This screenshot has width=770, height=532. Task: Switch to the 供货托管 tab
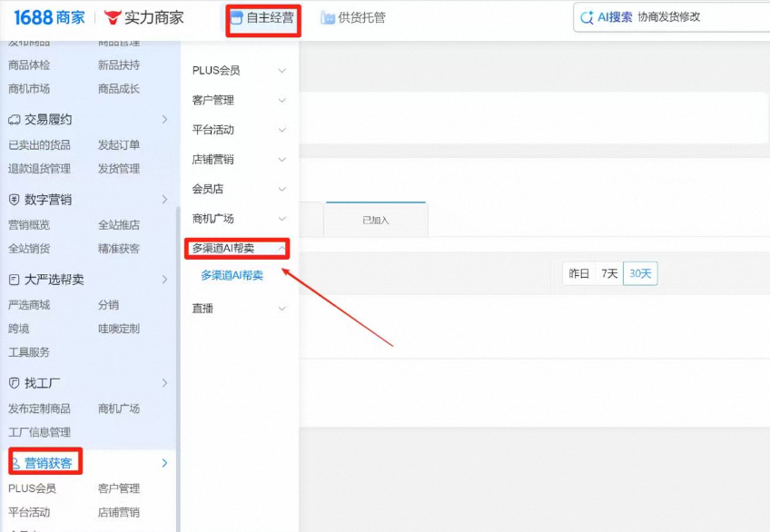(x=353, y=18)
